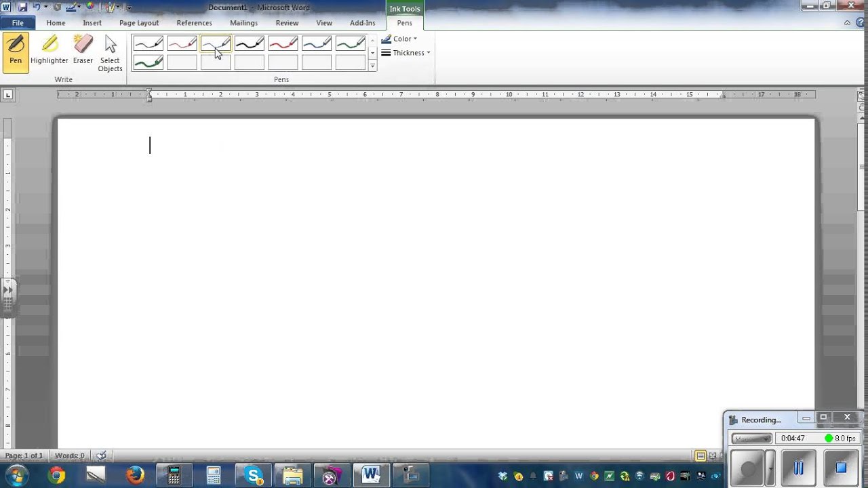Select the first-row green pen style
Viewport: 868px width, 488px height.
pyautogui.click(x=351, y=45)
